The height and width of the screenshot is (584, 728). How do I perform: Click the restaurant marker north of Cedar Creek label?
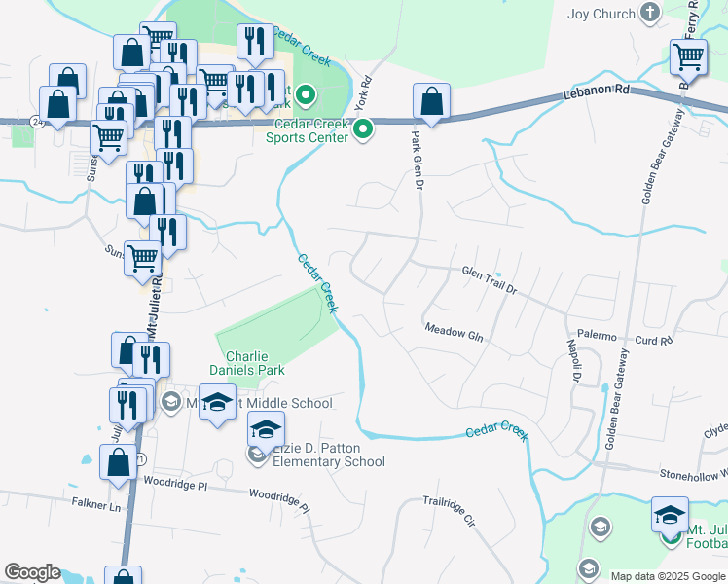pyautogui.click(x=255, y=44)
